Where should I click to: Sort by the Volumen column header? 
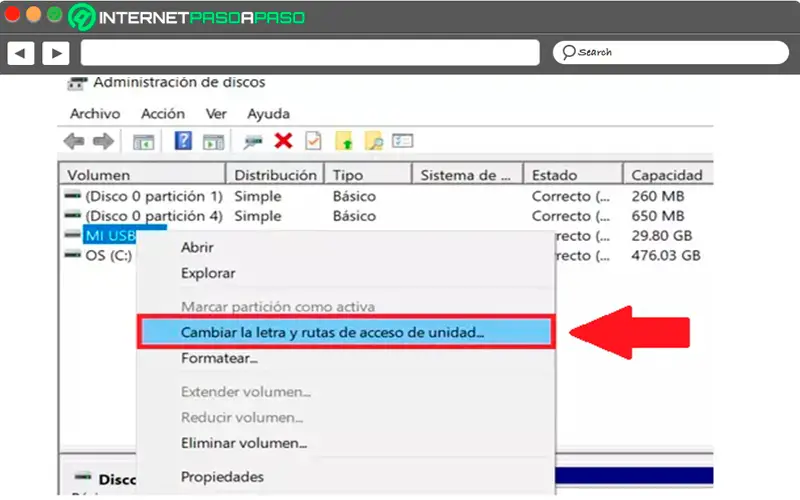(x=142, y=175)
